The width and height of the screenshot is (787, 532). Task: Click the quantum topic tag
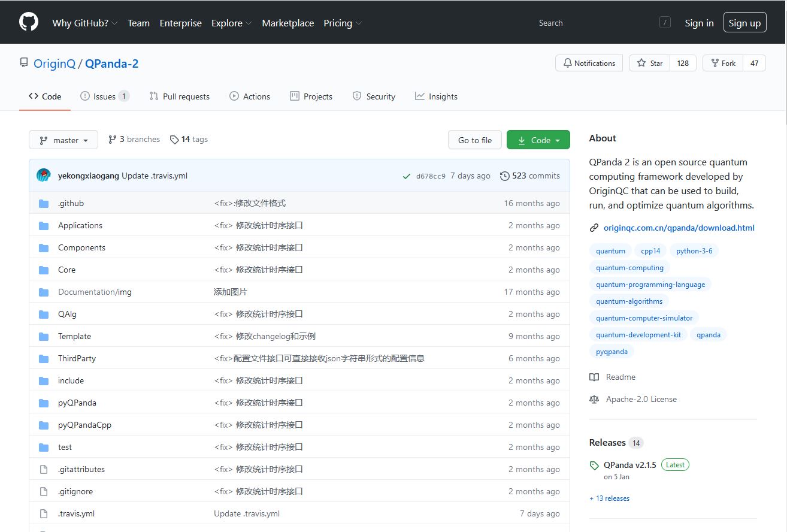click(x=610, y=251)
